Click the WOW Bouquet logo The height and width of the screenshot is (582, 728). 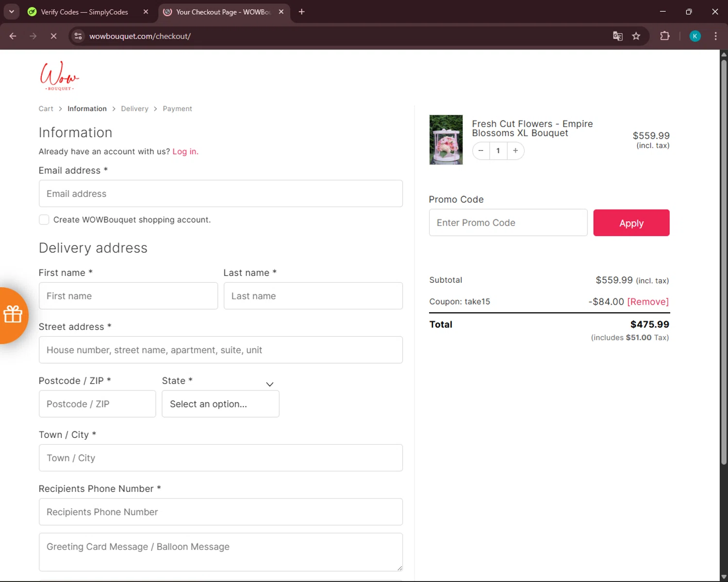coord(59,76)
